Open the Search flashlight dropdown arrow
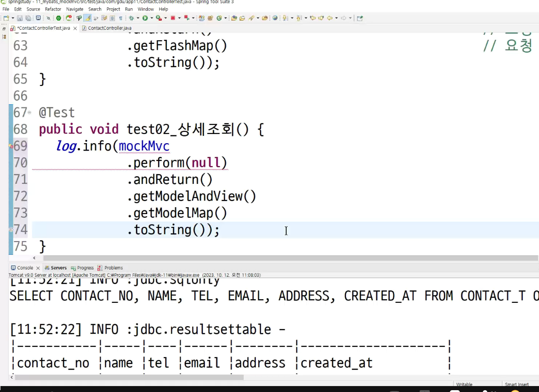Screen dimensions: 539x392 click(258, 18)
